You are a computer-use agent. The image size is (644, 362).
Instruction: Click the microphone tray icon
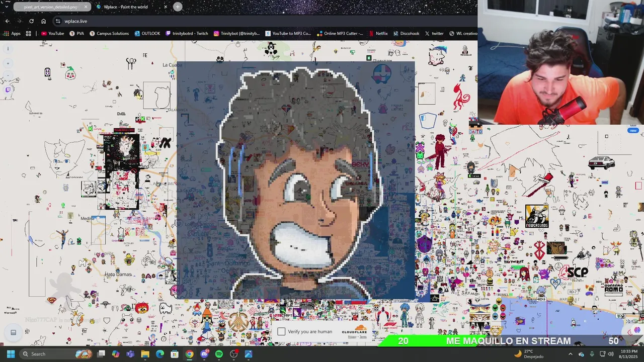tap(592, 354)
